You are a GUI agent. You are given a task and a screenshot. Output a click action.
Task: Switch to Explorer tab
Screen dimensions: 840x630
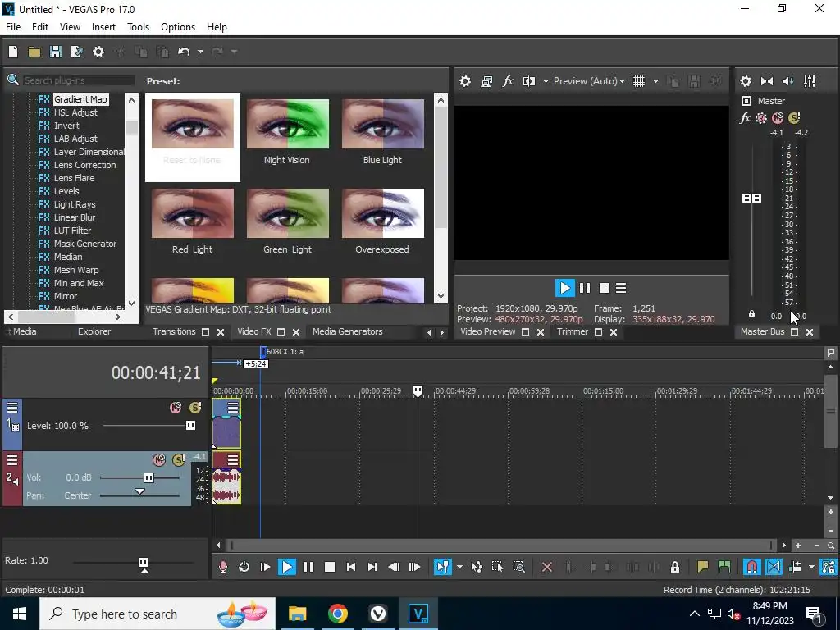click(94, 331)
